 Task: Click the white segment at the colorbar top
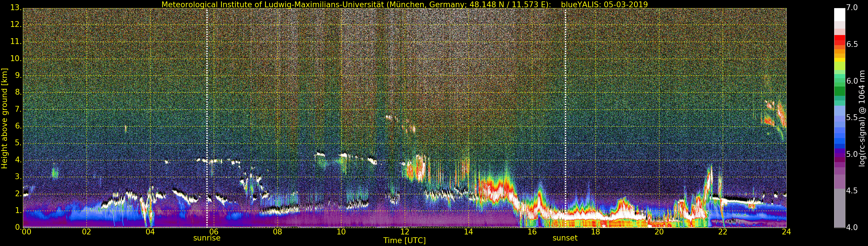click(839, 14)
